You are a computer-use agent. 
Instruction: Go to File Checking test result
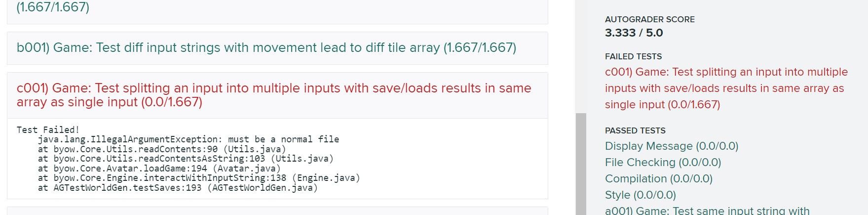[x=663, y=163]
